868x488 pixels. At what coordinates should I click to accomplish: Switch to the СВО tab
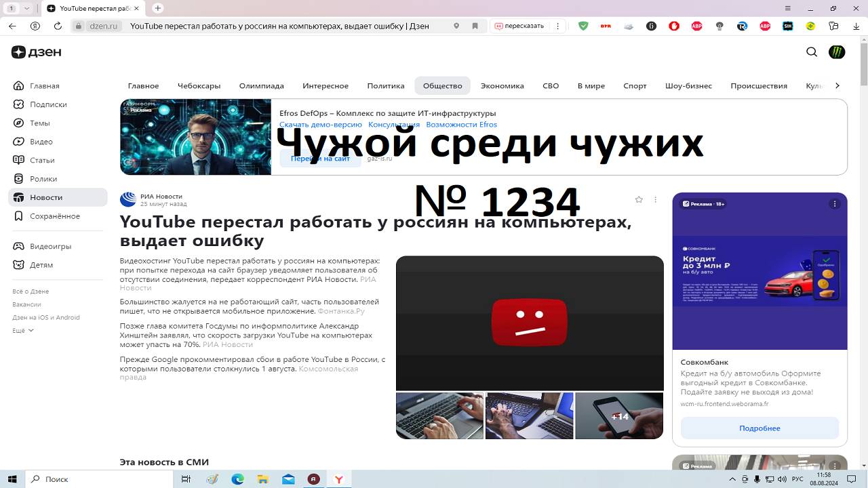[551, 86]
